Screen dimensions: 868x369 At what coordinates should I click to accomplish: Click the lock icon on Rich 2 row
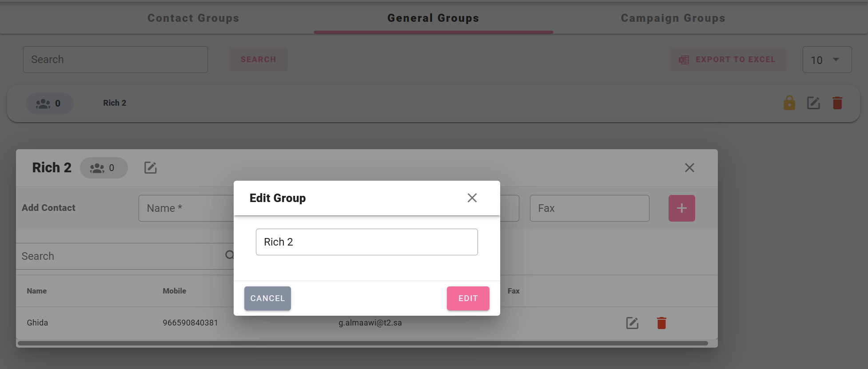point(789,103)
